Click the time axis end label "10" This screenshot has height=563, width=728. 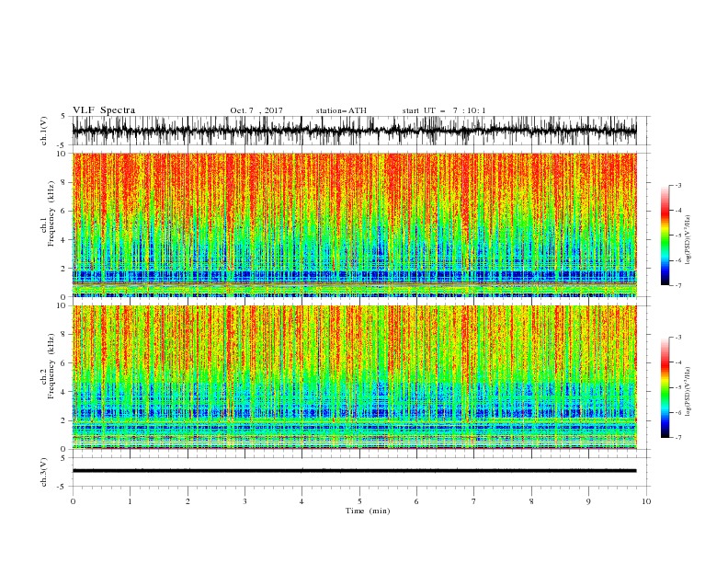pos(646,501)
